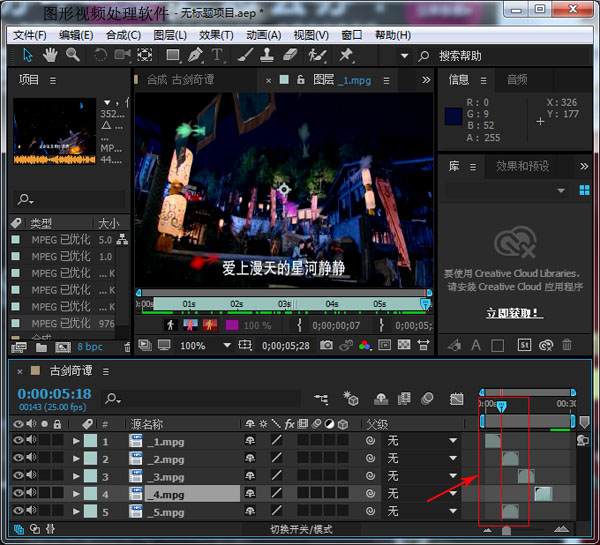Open the graph editor icon in timeline
Viewport: 600px width, 545px height.
(457, 399)
